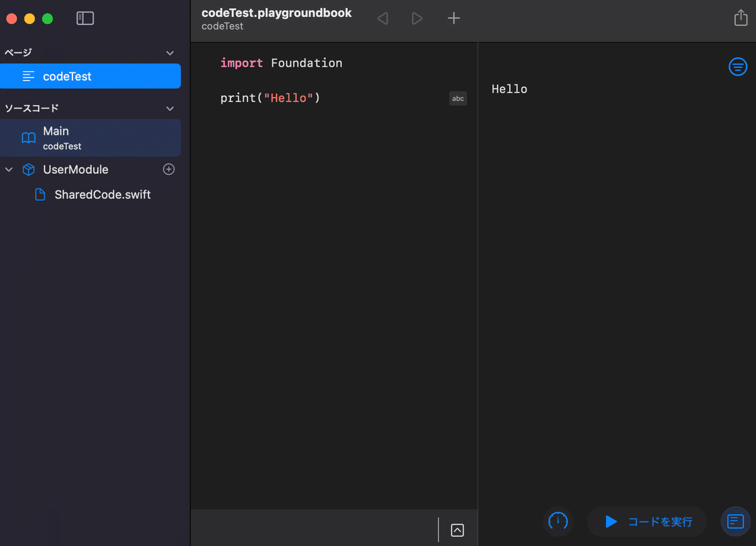Close window with red button
Screen dimensions: 756x546
[x=11, y=18]
